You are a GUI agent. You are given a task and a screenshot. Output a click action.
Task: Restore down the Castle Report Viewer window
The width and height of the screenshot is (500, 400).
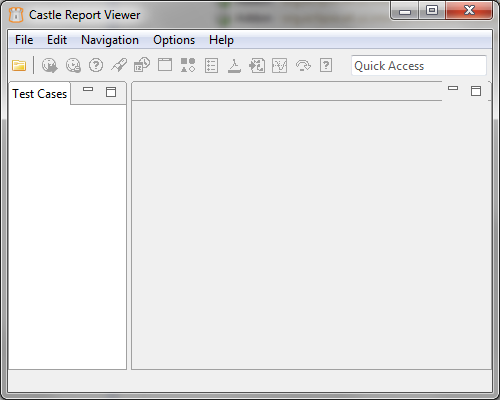click(x=432, y=11)
